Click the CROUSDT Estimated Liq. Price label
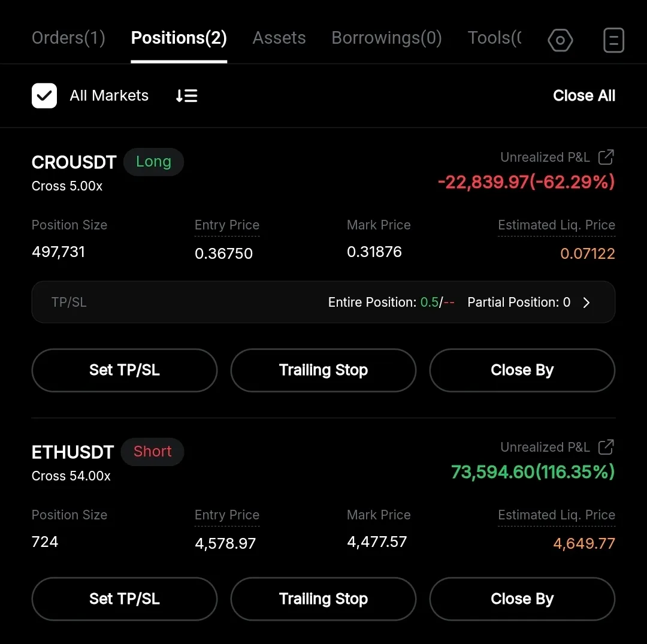 pos(557,225)
